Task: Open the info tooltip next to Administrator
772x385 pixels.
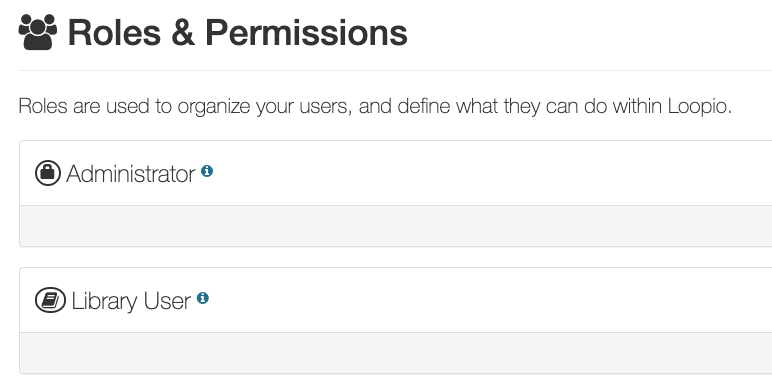Action: 207,171
